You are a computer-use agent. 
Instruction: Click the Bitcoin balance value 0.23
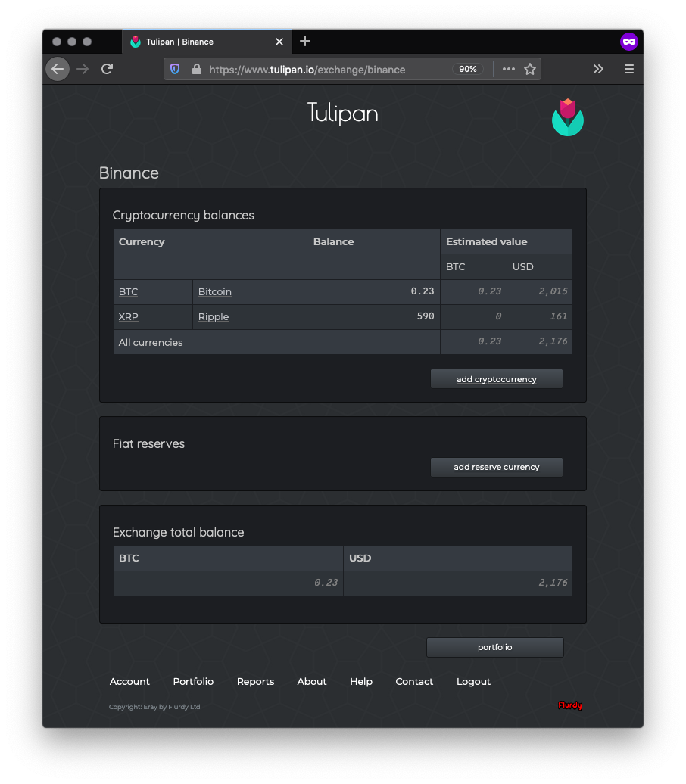pyautogui.click(x=423, y=291)
